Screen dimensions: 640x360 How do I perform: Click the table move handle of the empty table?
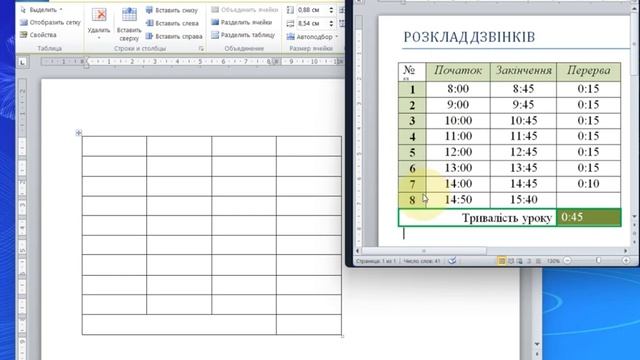coord(79,133)
